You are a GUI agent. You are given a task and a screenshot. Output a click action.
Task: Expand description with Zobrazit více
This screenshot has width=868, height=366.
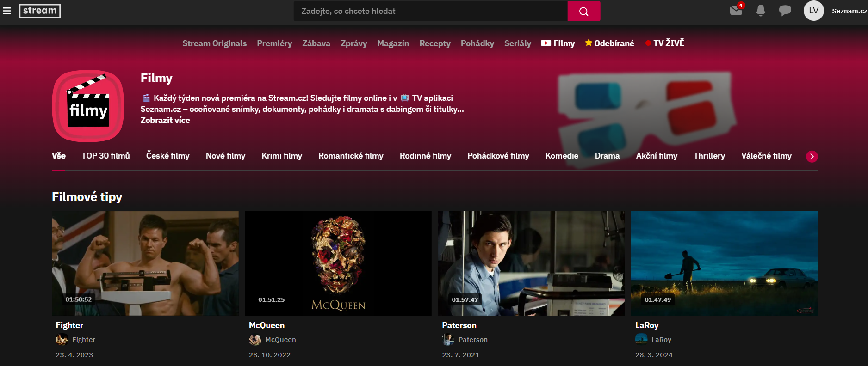[x=165, y=120]
